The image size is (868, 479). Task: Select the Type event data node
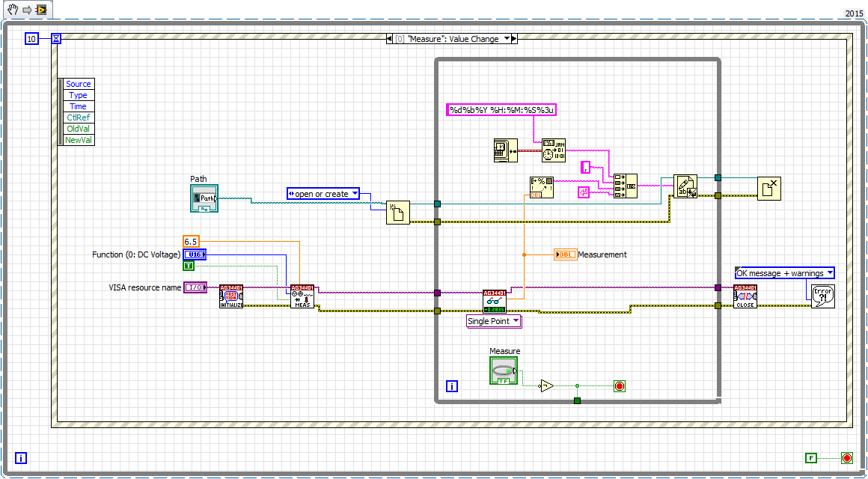78,95
